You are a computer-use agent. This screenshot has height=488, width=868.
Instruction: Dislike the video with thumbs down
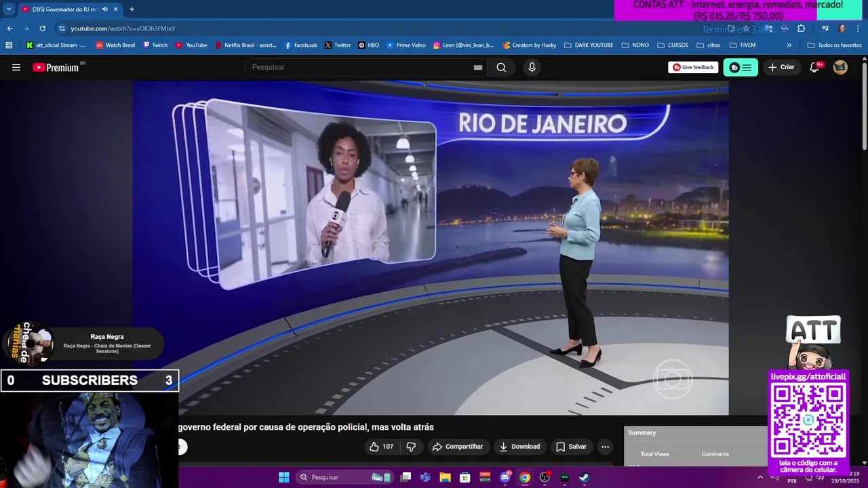click(411, 447)
